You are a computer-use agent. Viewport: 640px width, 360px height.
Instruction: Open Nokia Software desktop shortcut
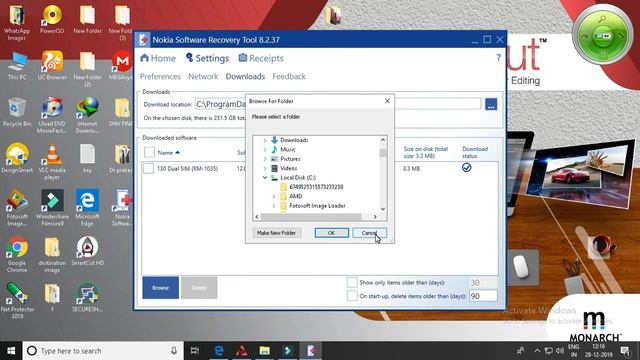click(122, 208)
